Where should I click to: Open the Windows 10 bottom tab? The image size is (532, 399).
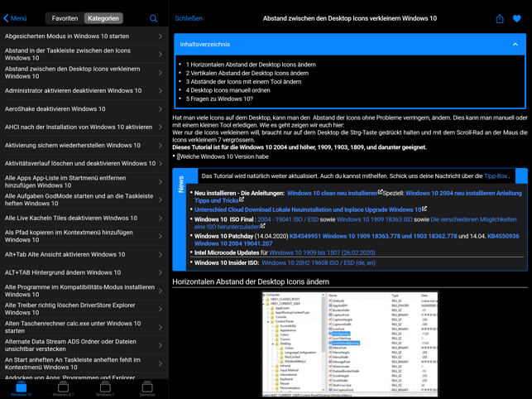(x=21, y=388)
